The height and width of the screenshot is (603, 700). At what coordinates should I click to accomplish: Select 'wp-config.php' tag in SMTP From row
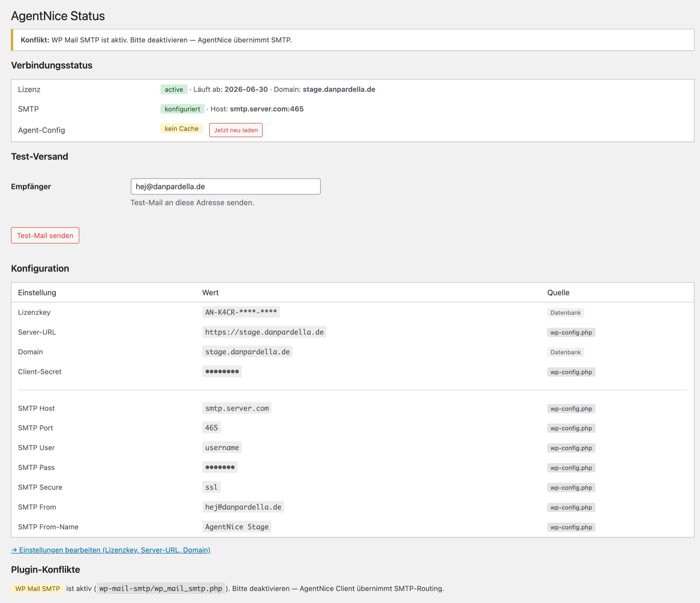tap(571, 508)
